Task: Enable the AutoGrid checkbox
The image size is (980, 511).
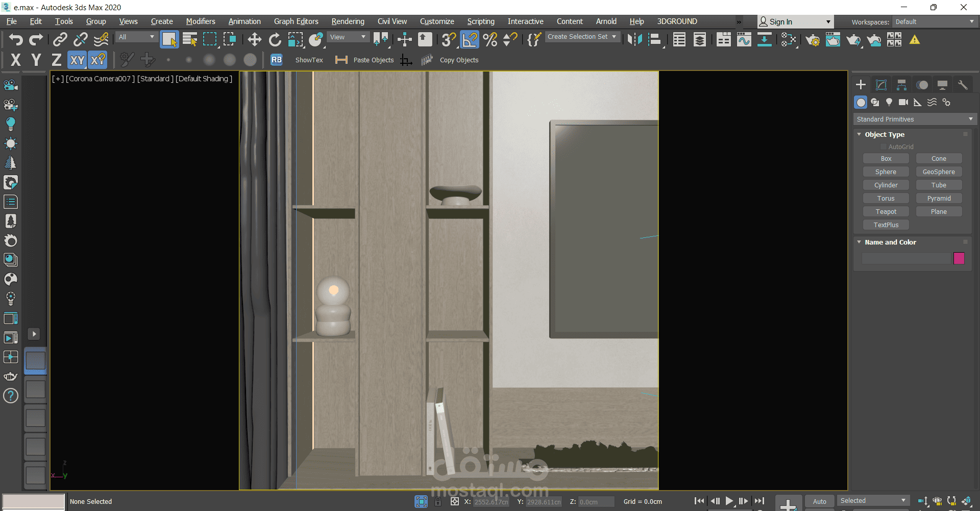Action: pos(884,147)
